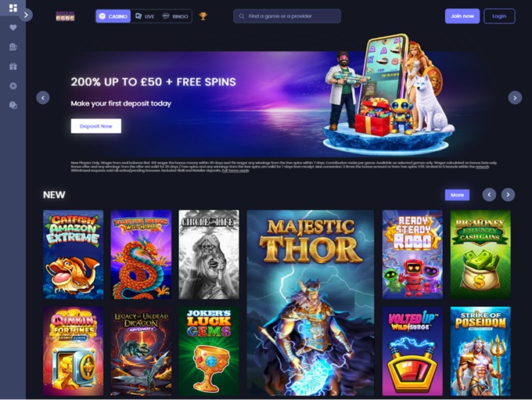The width and height of the screenshot is (532, 400).
Task: Open the sidebar casino building icon
Action: [x=13, y=47]
